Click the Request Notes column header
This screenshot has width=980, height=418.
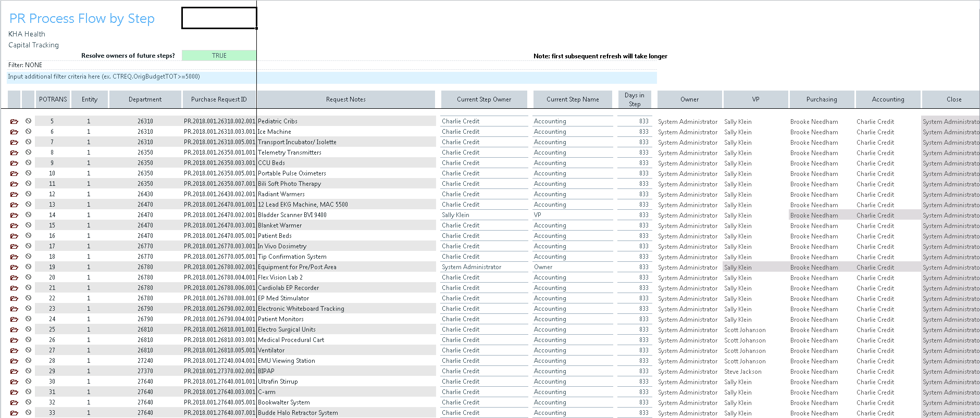[345, 99]
